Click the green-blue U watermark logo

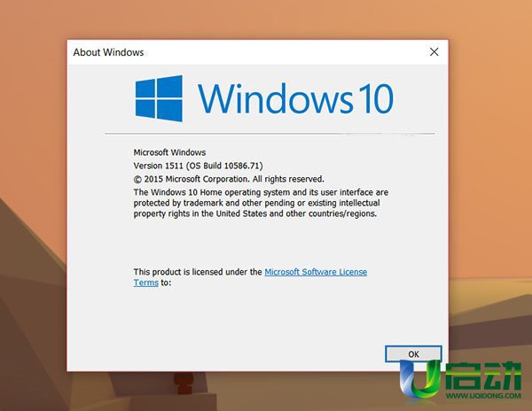pyautogui.click(x=420, y=379)
